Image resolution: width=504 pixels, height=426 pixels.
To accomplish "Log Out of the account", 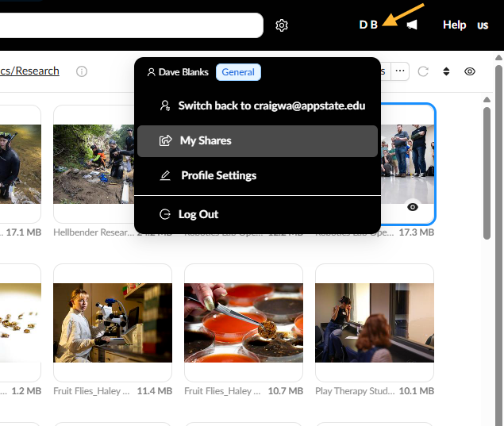I will [257, 214].
